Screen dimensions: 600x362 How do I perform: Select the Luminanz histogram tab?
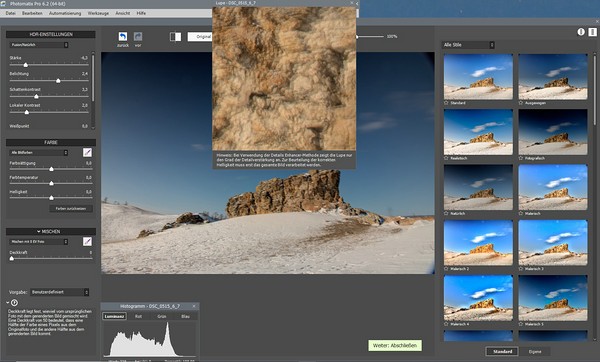(x=114, y=316)
